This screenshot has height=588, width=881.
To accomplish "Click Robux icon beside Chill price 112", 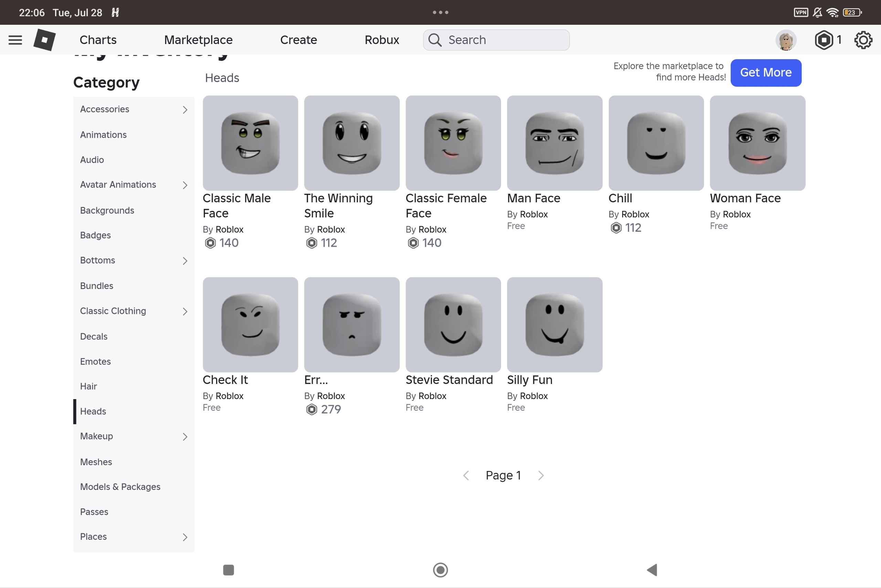I will 616,228.
